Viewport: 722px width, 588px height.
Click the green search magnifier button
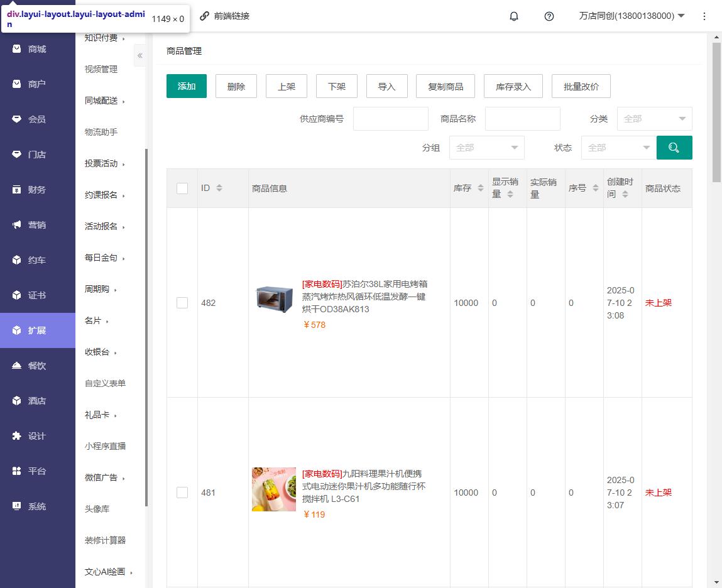point(674,148)
